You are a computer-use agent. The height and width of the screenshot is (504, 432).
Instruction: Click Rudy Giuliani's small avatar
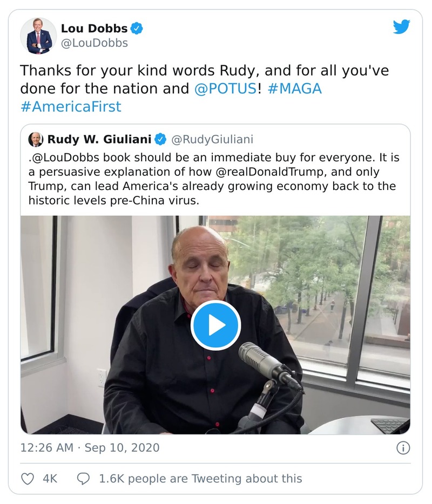pyautogui.click(x=36, y=140)
